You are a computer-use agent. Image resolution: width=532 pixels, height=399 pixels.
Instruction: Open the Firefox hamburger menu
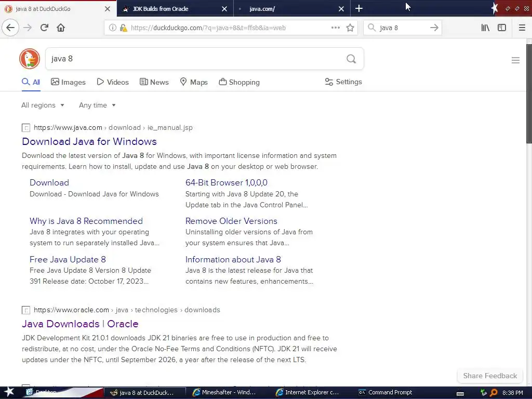(522, 28)
